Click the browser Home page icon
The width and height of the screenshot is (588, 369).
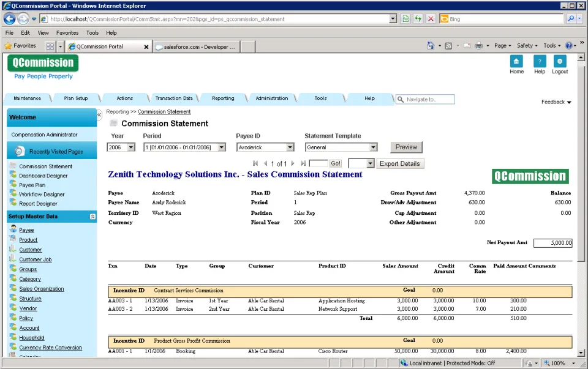click(431, 46)
